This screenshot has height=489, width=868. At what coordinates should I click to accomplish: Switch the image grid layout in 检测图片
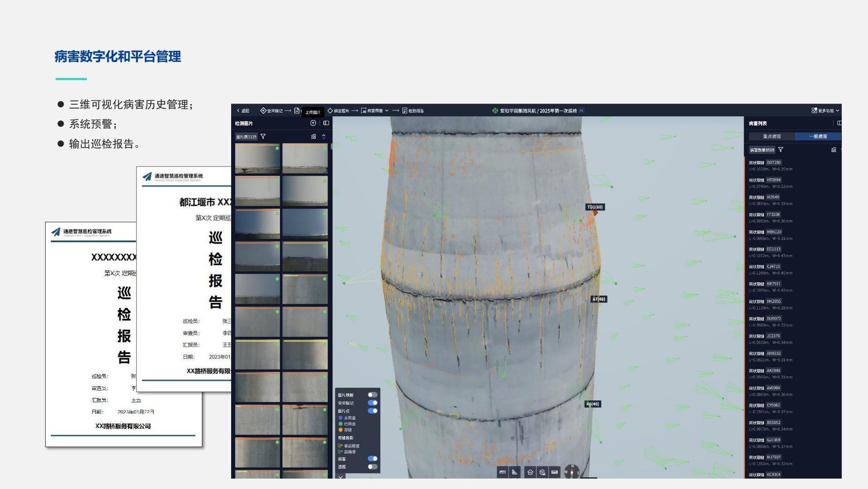[x=313, y=136]
